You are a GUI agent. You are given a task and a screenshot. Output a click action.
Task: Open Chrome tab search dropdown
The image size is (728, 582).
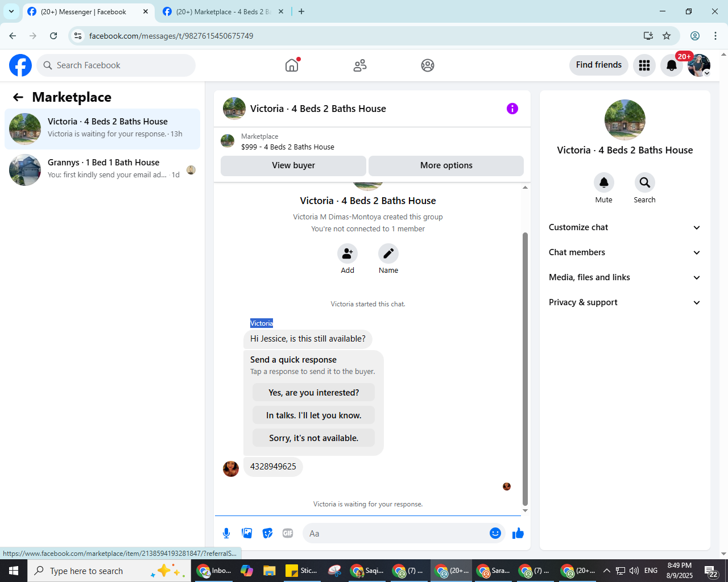click(x=11, y=11)
